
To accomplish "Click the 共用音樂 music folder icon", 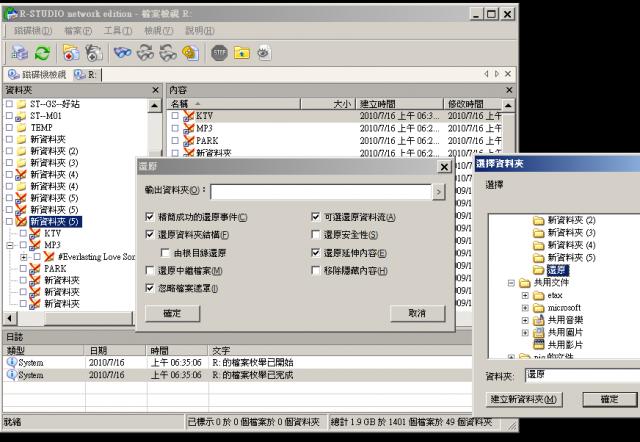I will pos(539,320).
